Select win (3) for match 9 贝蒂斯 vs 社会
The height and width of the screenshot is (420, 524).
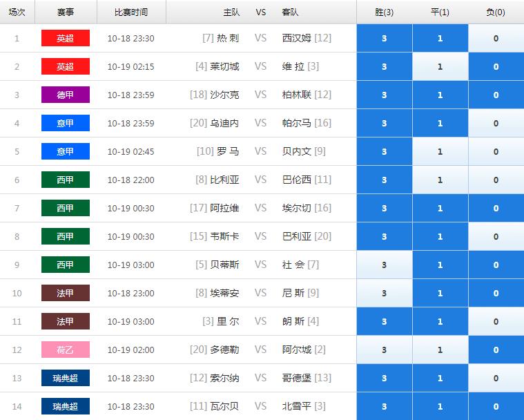(385, 265)
